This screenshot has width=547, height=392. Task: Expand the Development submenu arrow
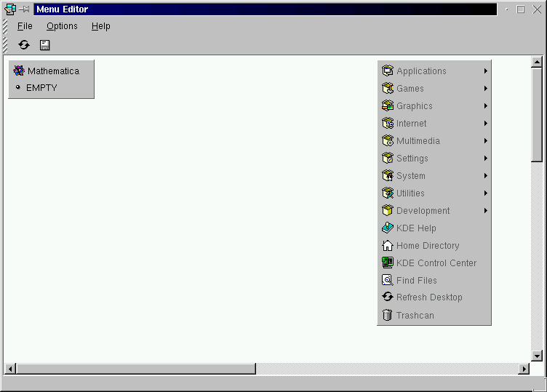pos(485,211)
